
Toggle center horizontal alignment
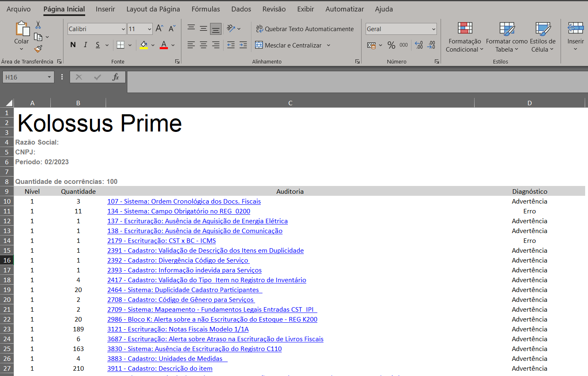click(204, 45)
